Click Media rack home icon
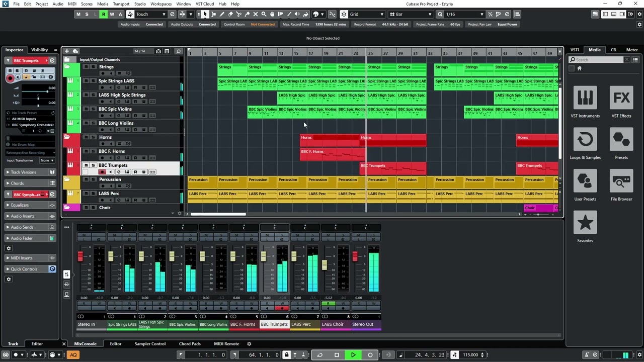Screen dimensions: 644x362 (x=579, y=68)
